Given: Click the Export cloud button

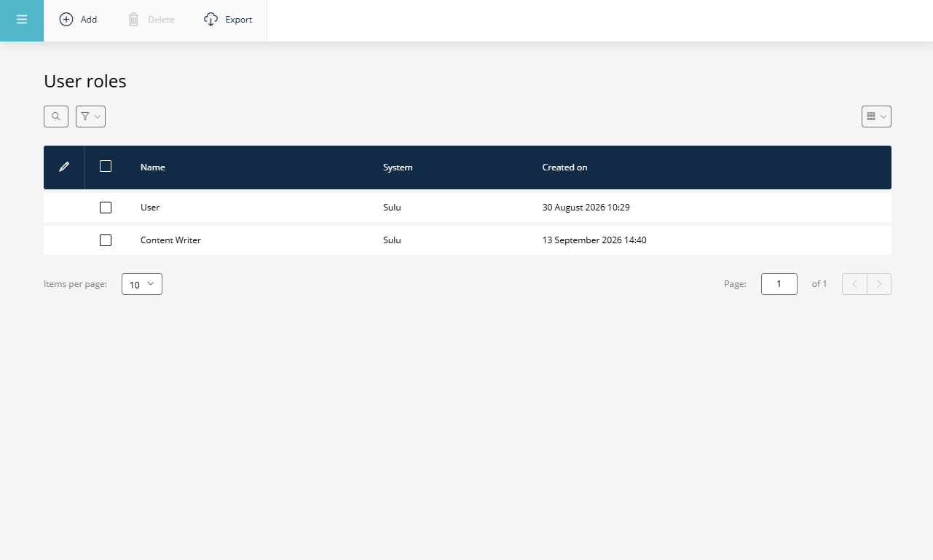Looking at the screenshot, I should tap(228, 20).
